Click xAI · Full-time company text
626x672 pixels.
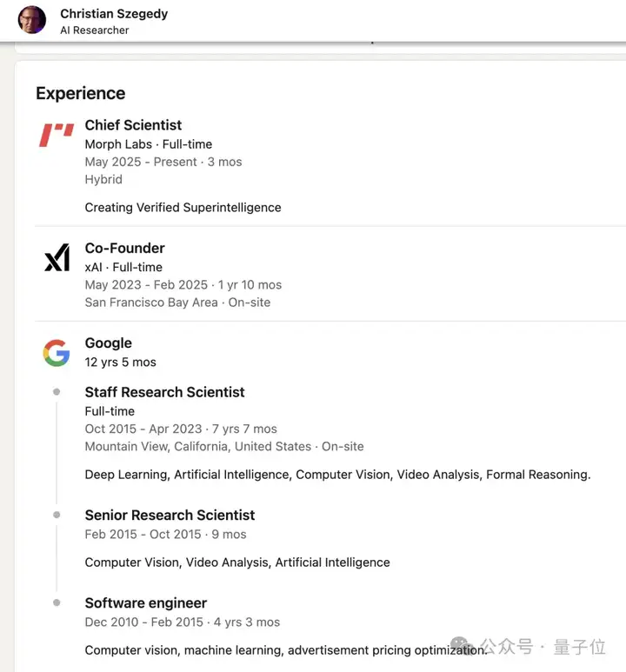[x=123, y=268]
